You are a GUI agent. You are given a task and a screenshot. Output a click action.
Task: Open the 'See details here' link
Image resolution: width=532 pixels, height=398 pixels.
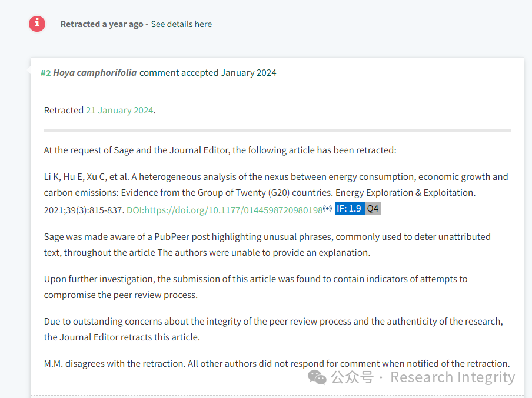point(181,24)
